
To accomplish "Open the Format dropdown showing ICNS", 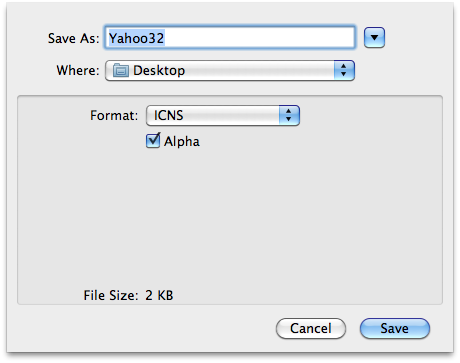I will coord(223,115).
